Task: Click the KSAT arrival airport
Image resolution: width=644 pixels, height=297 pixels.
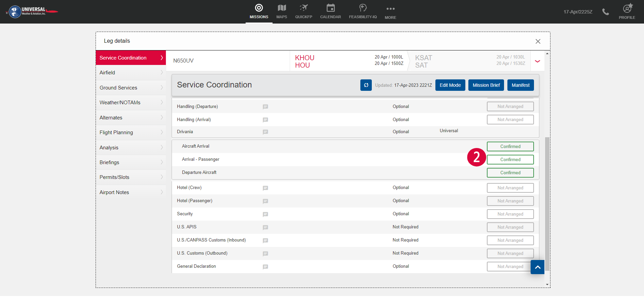Action: (x=423, y=58)
